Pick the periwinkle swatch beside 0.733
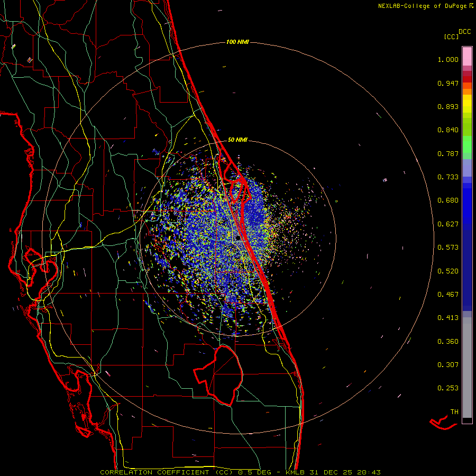 (467, 168)
